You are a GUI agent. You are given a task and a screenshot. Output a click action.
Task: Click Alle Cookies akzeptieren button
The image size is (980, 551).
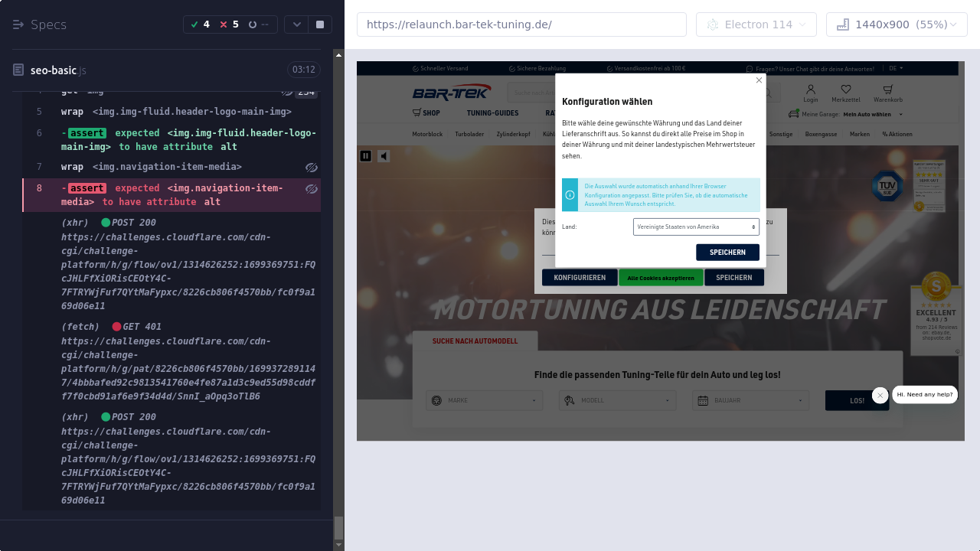tap(661, 278)
